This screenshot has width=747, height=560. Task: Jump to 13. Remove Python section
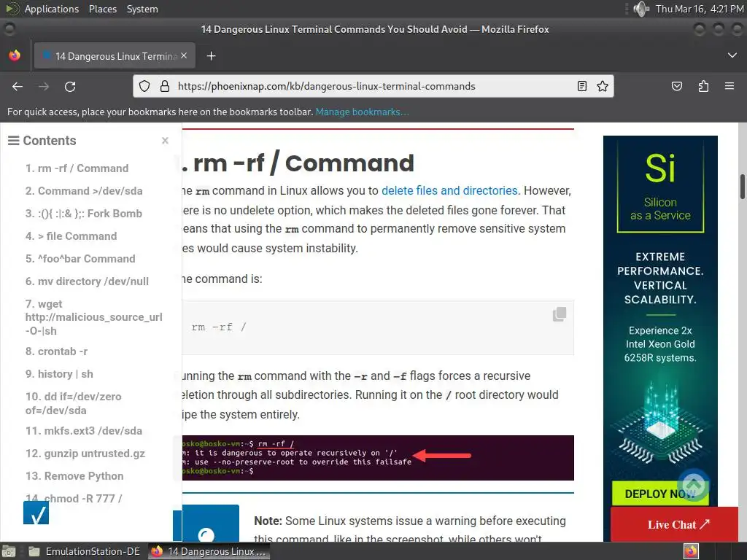click(74, 476)
